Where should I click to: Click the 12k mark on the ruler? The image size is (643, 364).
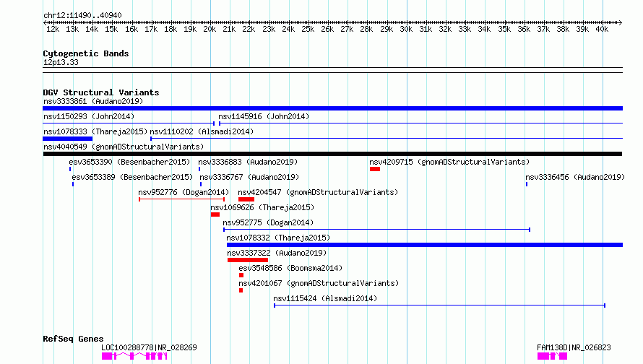[x=53, y=29]
